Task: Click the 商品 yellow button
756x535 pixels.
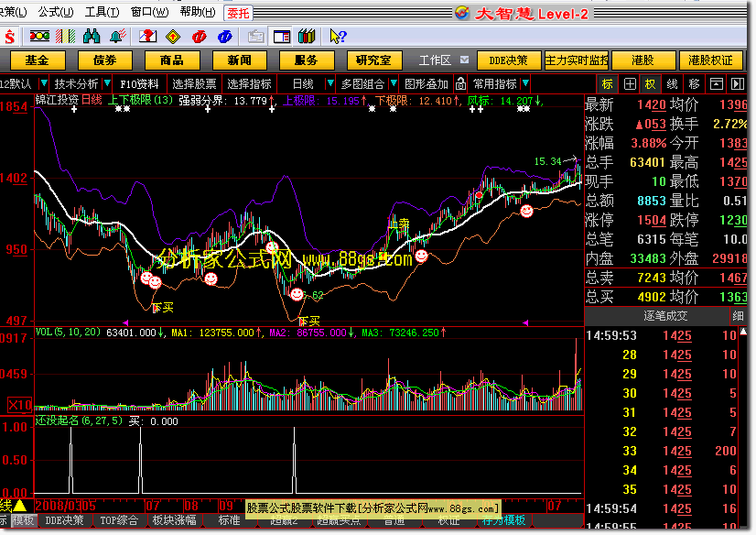Action: [172, 60]
